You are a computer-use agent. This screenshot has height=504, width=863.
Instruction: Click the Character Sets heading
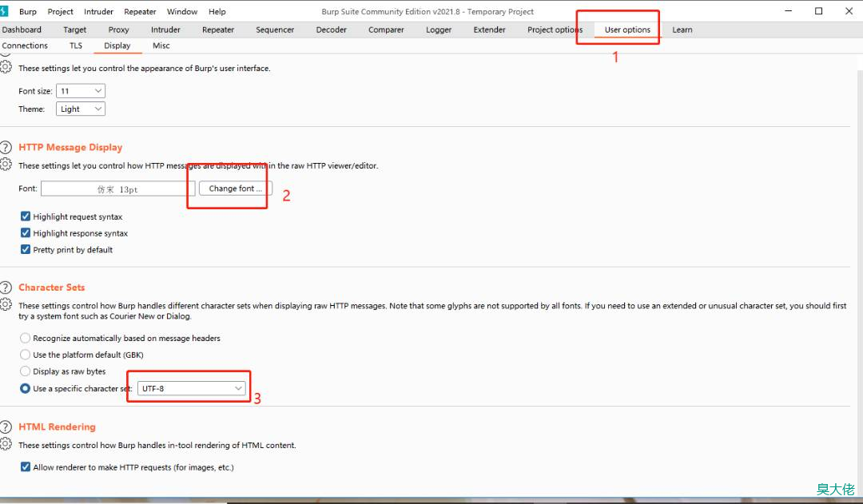pos(52,288)
